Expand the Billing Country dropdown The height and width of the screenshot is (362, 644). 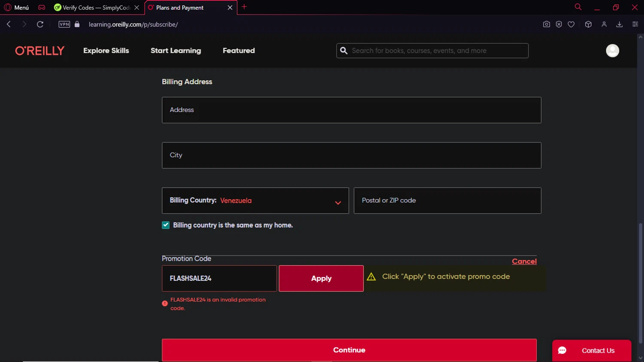tap(255, 201)
